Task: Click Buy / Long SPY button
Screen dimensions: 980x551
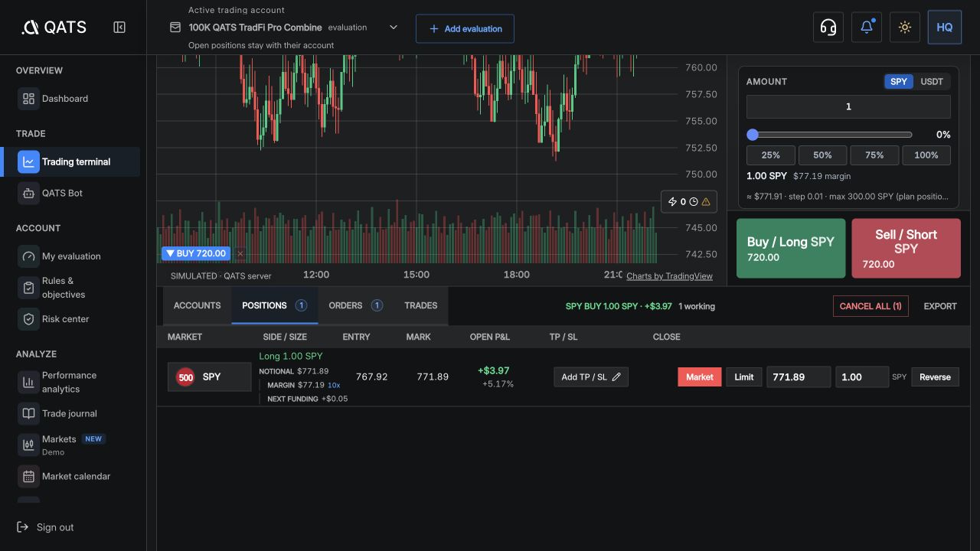Action: pyautogui.click(x=791, y=248)
